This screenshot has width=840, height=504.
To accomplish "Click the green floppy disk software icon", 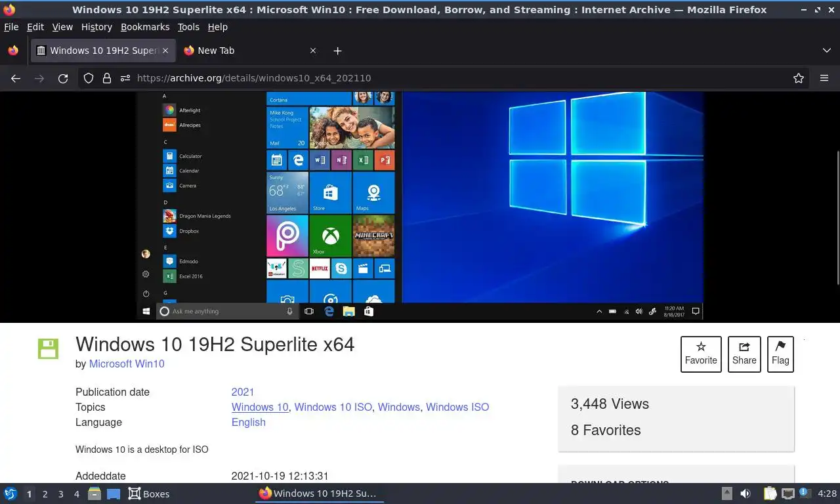I will [x=48, y=349].
